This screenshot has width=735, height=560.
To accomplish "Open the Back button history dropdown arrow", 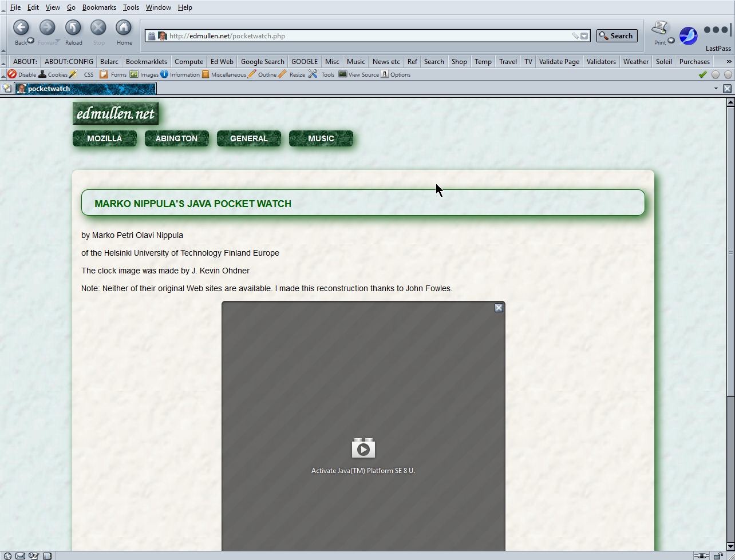I will [31, 41].
